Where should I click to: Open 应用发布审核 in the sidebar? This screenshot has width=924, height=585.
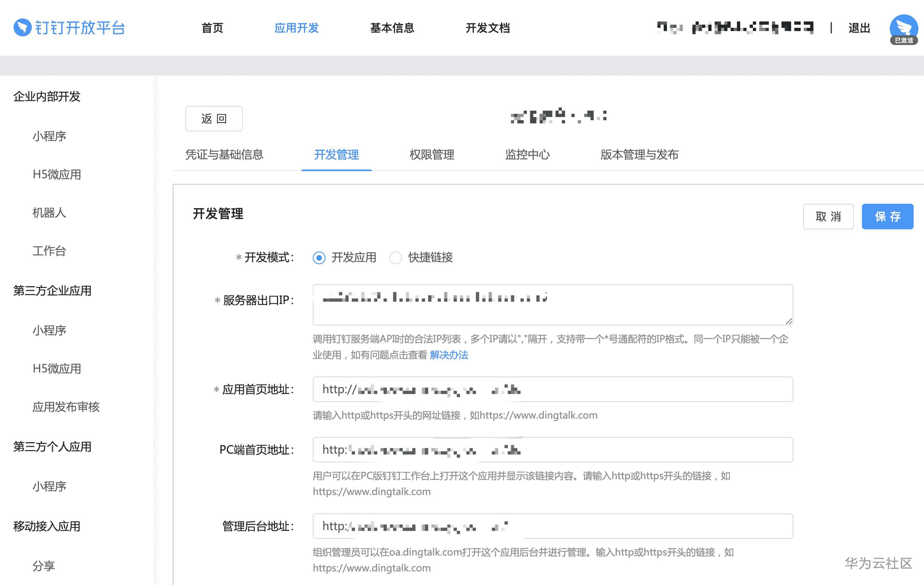[66, 407]
